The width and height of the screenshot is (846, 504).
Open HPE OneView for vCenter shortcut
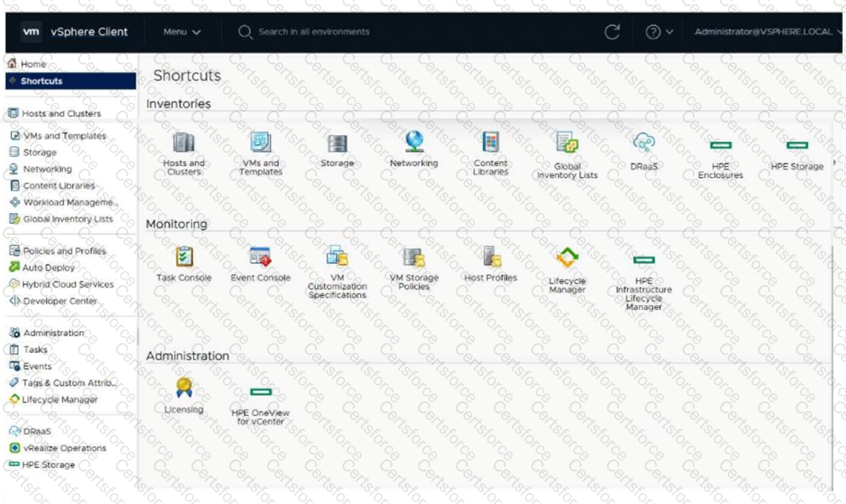(x=260, y=392)
